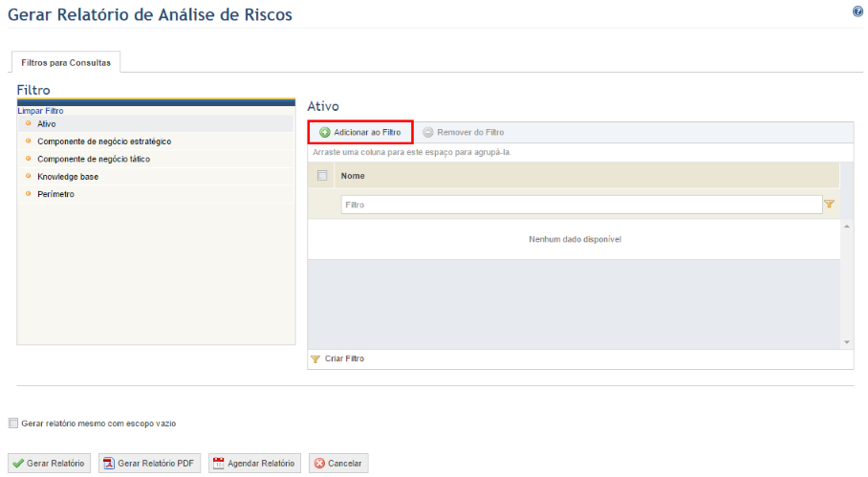Click the funnel icon next to Criar Filtro

coord(315,359)
